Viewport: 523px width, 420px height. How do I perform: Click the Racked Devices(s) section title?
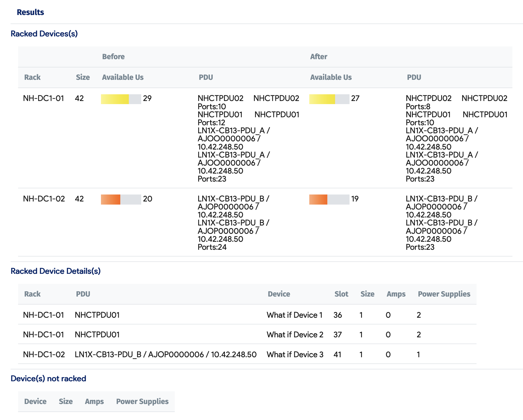click(x=44, y=34)
